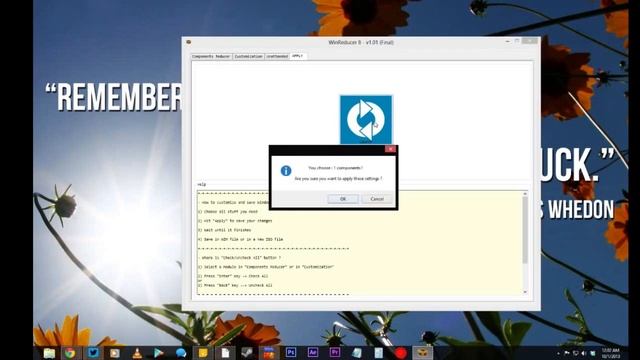
Task: Open Steam from the taskbar
Action: pyautogui.click(x=247, y=353)
